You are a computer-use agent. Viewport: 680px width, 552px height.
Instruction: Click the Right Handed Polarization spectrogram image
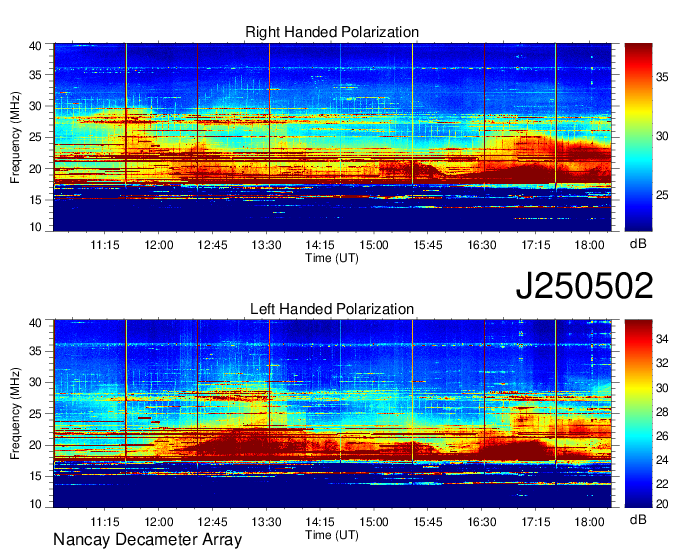coord(332,137)
